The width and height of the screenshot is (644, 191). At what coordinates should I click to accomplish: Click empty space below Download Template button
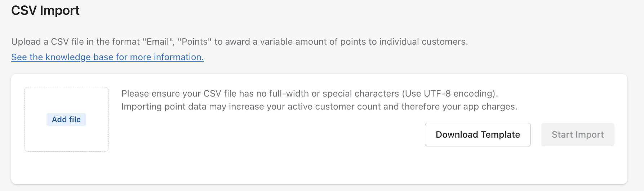[x=478, y=164]
